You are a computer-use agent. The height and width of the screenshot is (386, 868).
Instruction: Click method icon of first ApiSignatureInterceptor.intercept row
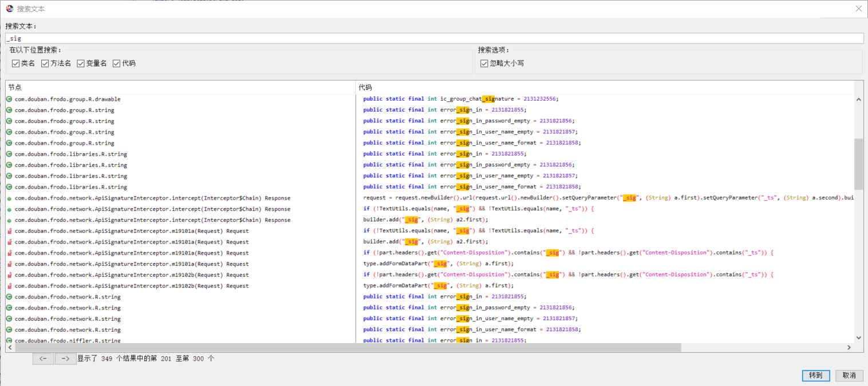[x=9, y=198]
